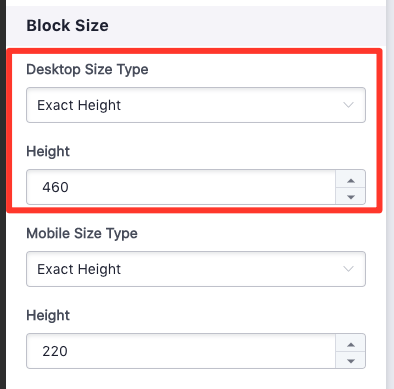Click the mobile Height field showing 220
This screenshot has width=394, height=389.
click(x=181, y=351)
